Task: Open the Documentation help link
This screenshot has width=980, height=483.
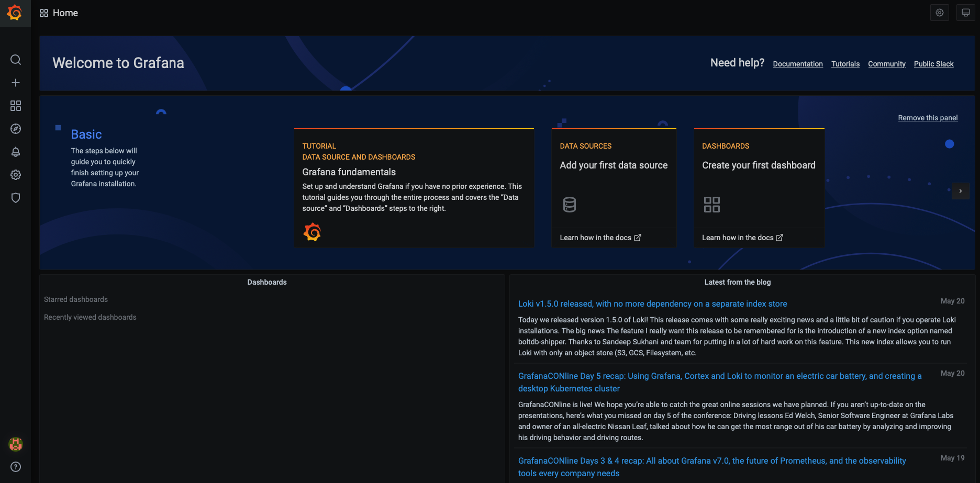Action: (x=798, y=64)
